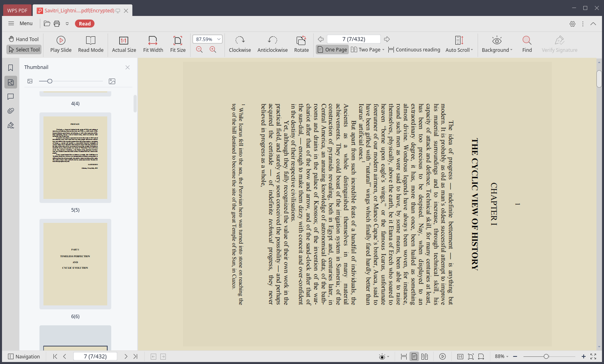Toggle status bar two page view
This screenshot has width=604, height=364.
tap(425, 356)
